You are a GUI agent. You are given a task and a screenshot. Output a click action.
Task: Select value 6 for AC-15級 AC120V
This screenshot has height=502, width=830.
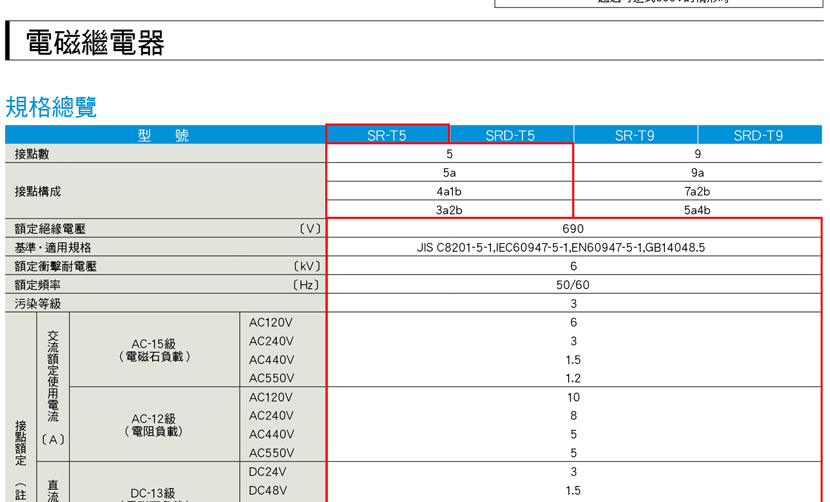pos(573,322)
